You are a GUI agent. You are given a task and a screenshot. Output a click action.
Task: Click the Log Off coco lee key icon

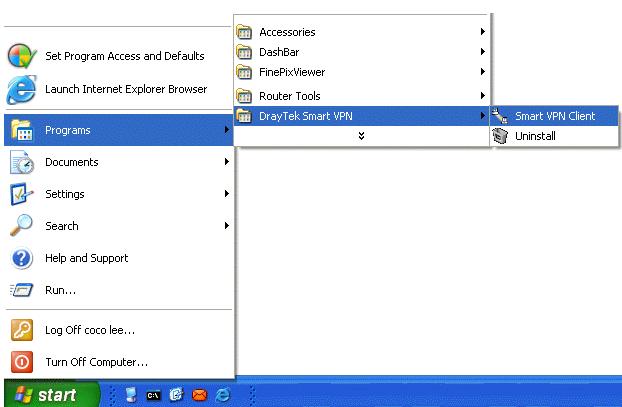click(x=21, y=330)
